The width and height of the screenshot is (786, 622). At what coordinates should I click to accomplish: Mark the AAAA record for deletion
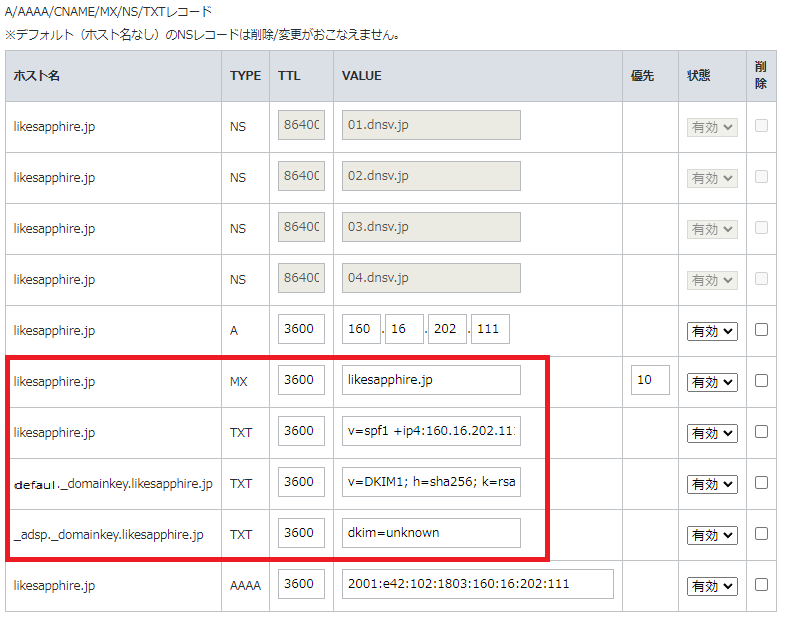point(761,584)
